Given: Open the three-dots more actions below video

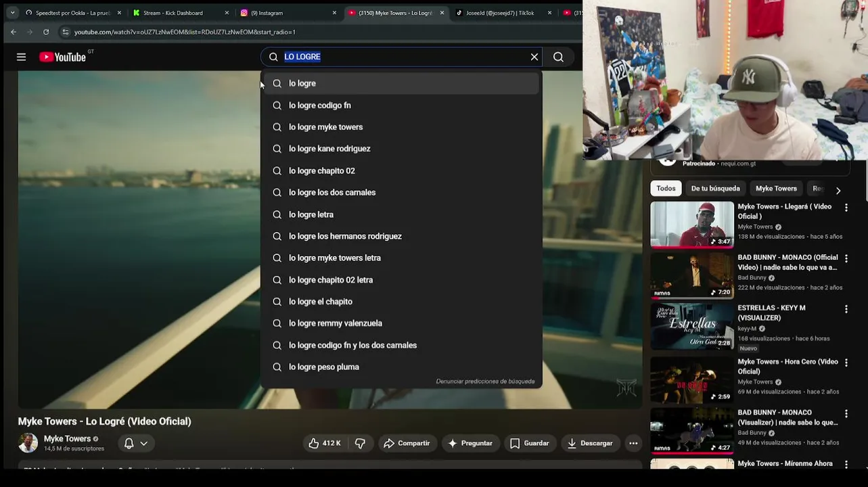Looking at the screenshot, I should coord(633,443).
